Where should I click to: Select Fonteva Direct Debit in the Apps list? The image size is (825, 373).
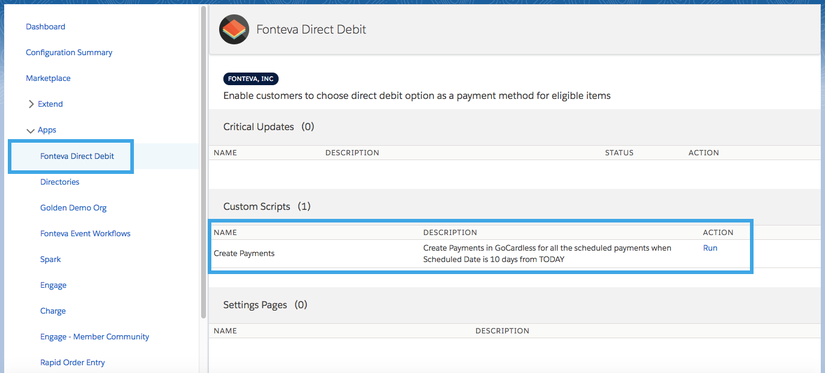click(77, 156)
